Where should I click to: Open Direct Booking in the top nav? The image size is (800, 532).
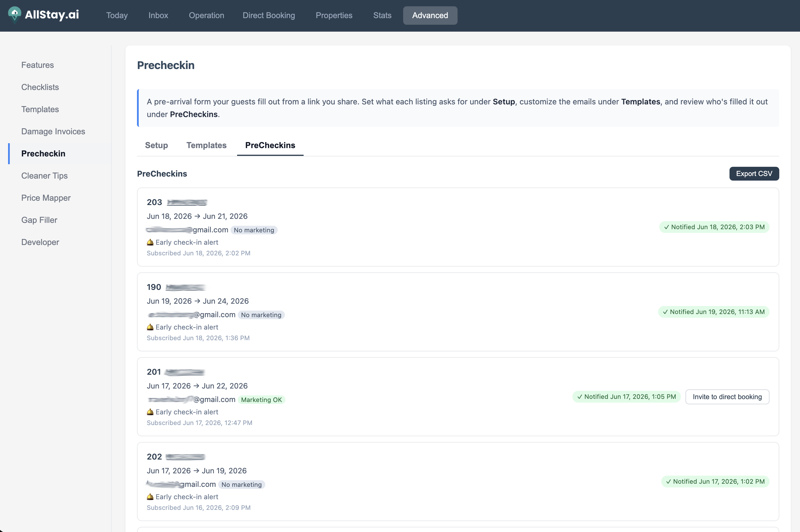(x=268, y=15)
